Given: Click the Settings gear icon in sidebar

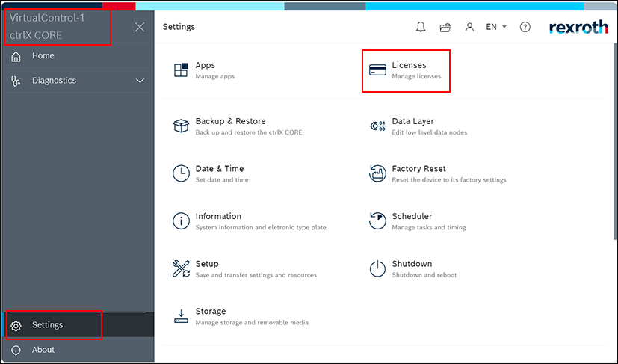Looking at the screenshot, I should 16,326.
